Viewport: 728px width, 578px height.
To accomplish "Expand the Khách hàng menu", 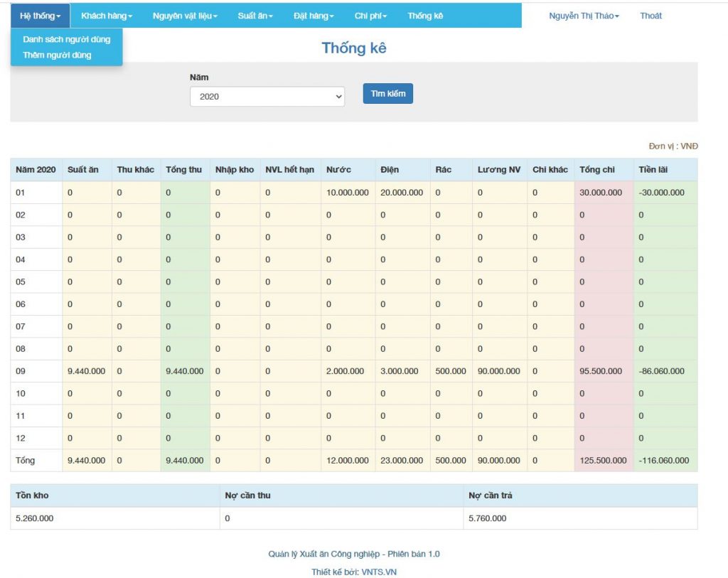I will 107,16.
